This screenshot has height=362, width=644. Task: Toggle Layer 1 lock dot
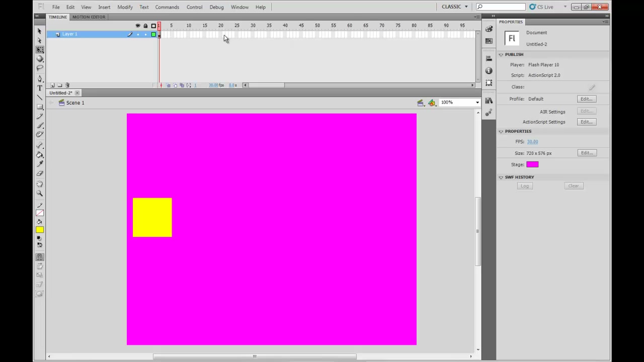pyautogui.click(x=145, y=34)
